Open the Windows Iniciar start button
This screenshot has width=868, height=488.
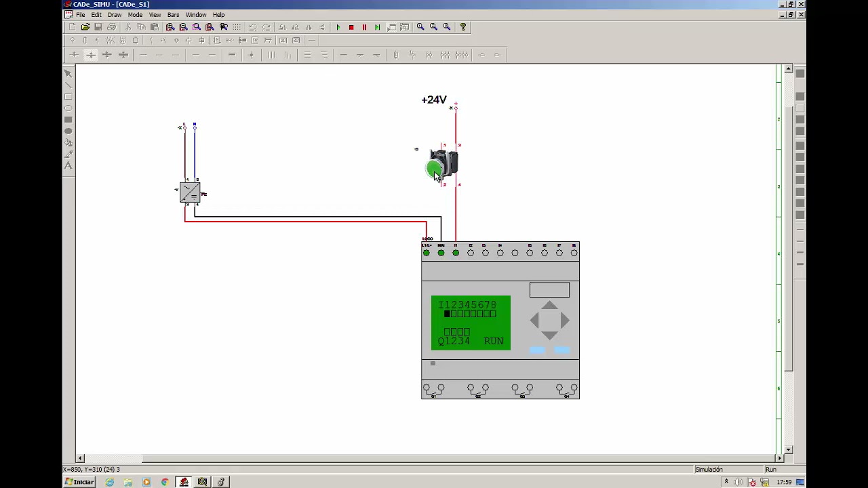80,482
